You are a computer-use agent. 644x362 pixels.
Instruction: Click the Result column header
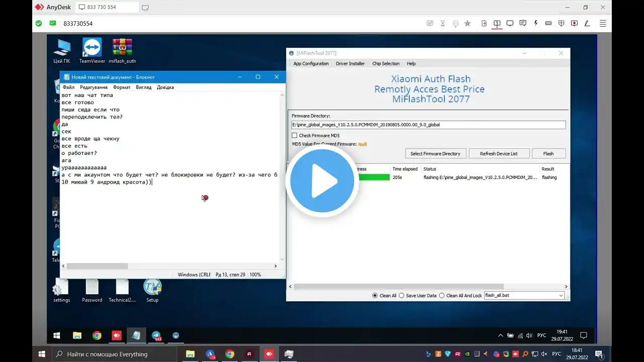(x=548, y=169)
